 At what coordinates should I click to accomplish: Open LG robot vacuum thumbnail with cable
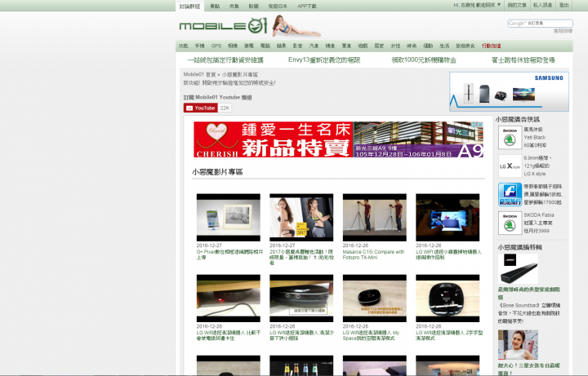(229, 298)
